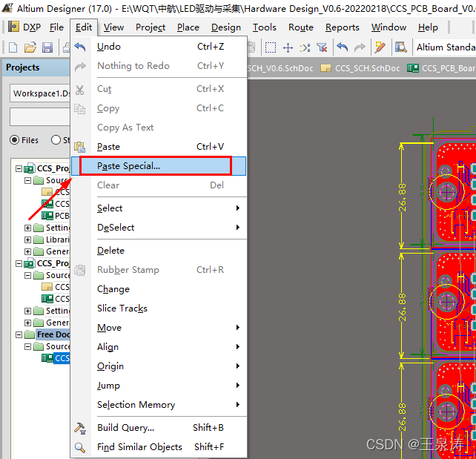Click the Save floppy-disk toolbar icon

[47, 47]
